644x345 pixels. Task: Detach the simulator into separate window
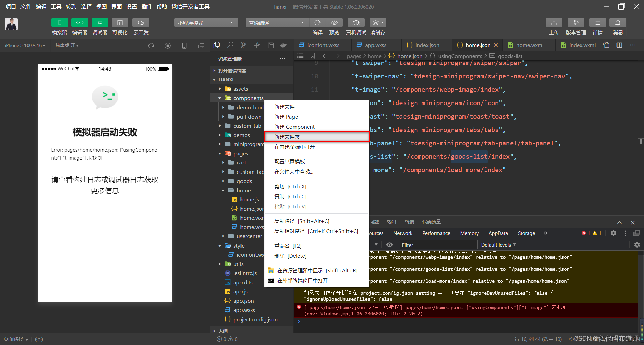tap(201, 46)
